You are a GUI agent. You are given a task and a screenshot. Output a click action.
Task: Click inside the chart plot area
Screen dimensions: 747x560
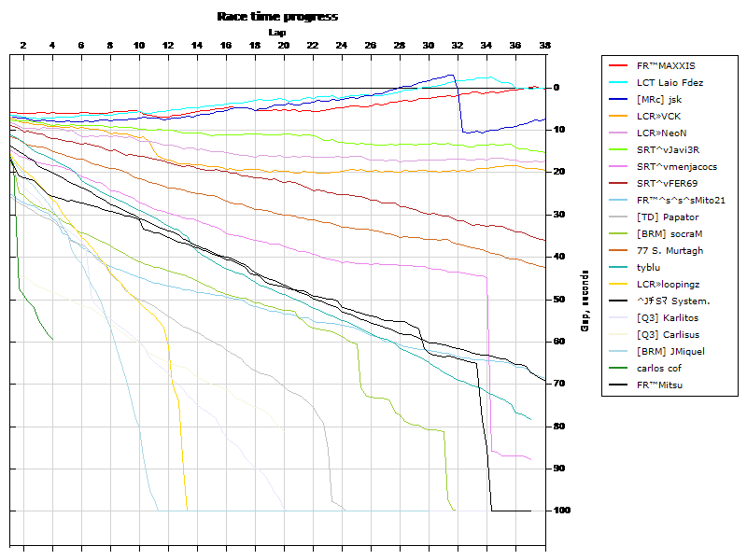point(280,280)
